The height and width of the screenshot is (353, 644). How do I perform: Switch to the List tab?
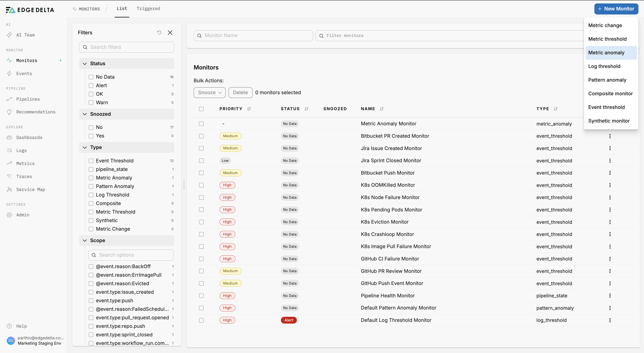coord(122,9)
